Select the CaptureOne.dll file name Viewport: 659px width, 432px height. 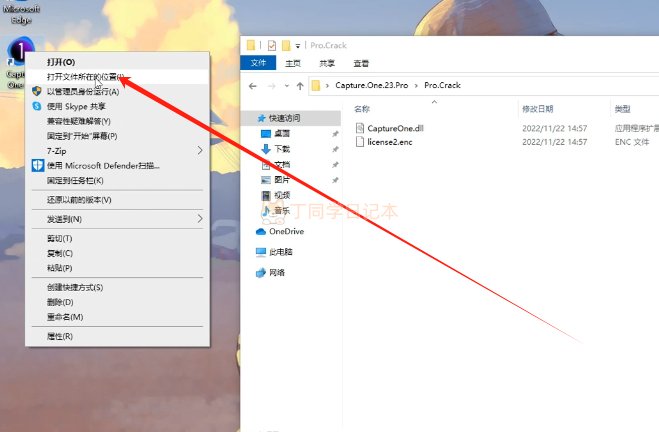[x=395, y=128]
